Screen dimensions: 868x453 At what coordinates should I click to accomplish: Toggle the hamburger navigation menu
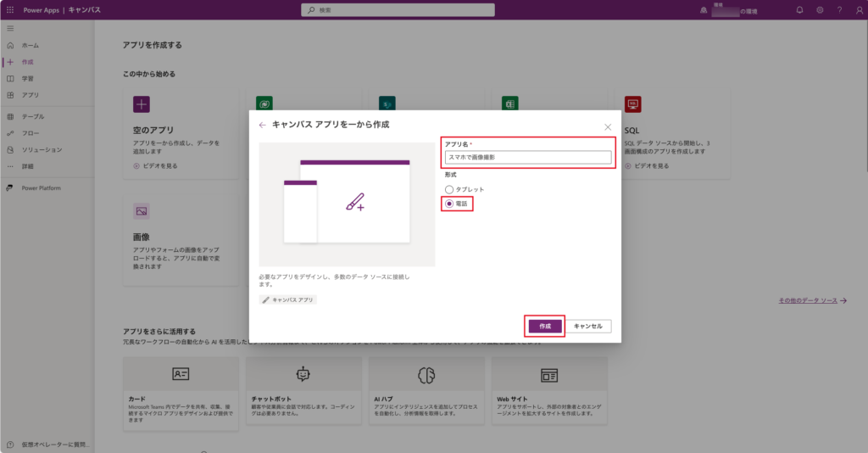[10, 29]
